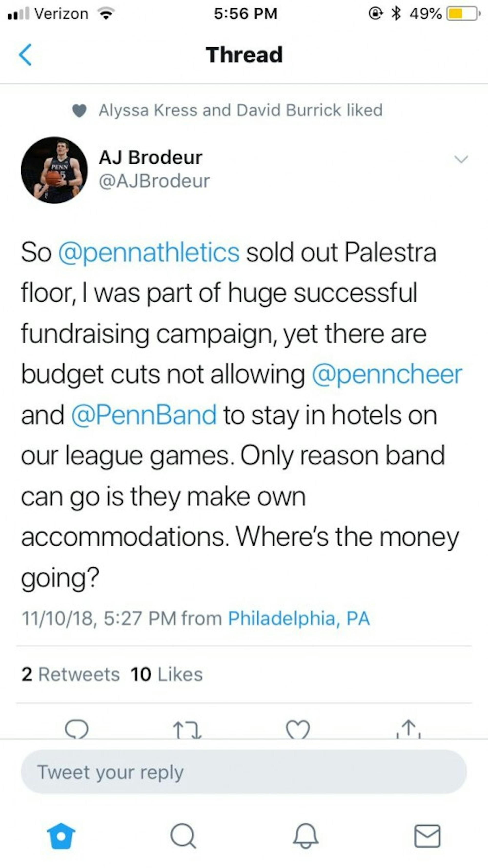488x868 pixels.
Task: Go to the Home tab
Action: [x=61, y=836]
